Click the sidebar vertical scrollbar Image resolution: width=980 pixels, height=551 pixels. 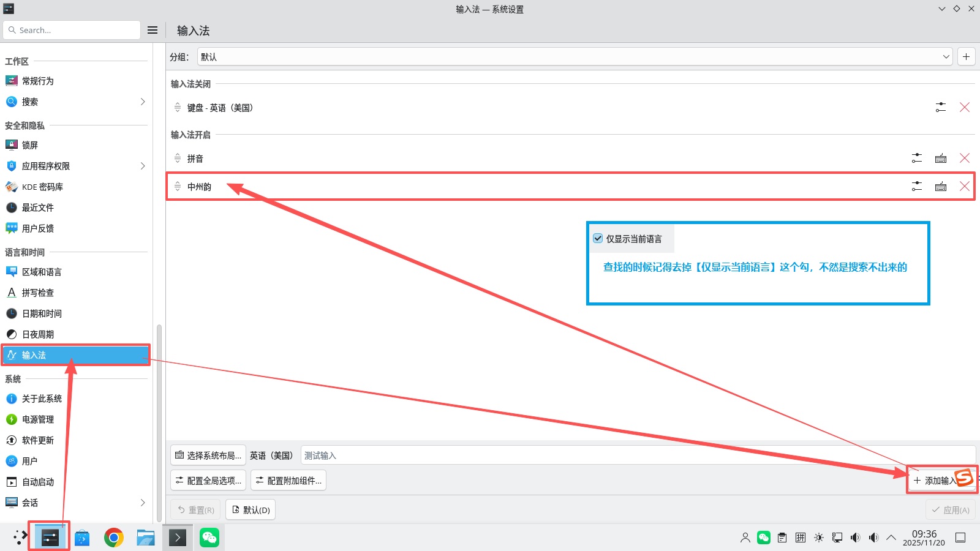tap(159, 422)
